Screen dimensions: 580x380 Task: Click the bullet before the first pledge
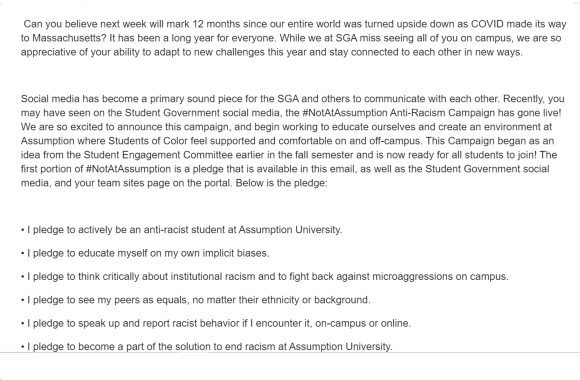click(23, 230)
